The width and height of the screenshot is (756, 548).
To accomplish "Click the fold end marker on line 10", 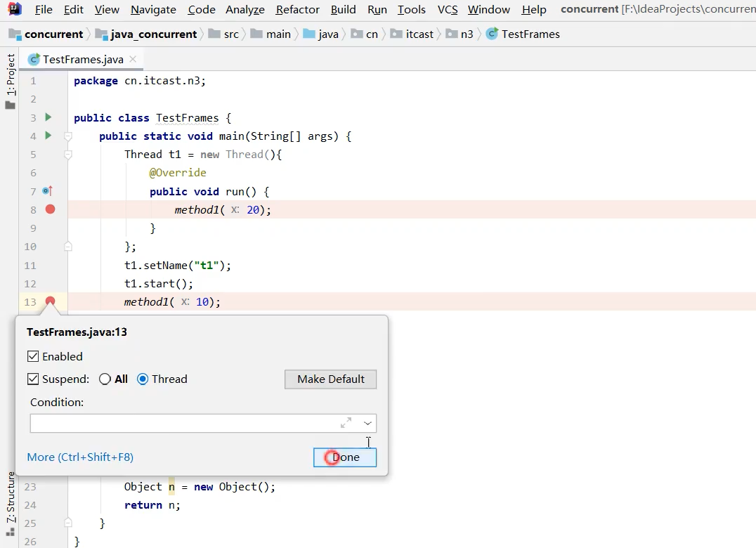I will point(68,247).
